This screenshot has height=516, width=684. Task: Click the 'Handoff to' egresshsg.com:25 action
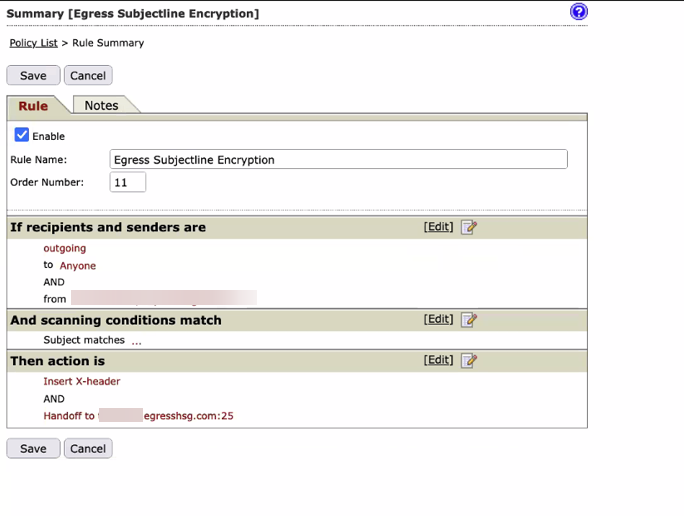tap(138, 416)
